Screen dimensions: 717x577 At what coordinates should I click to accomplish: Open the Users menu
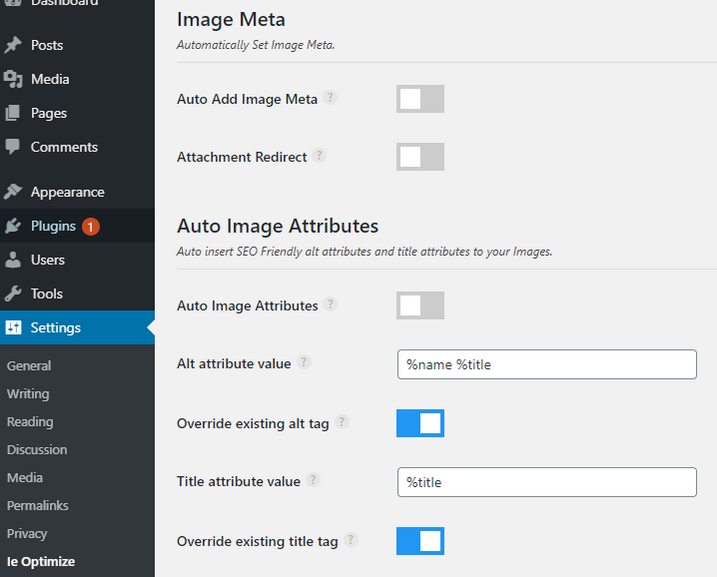click(x=77, y=260)
